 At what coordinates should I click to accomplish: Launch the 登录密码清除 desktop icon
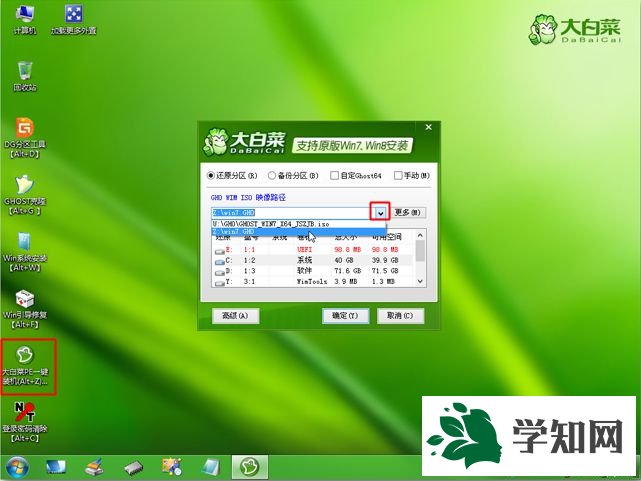pos(25,422)
